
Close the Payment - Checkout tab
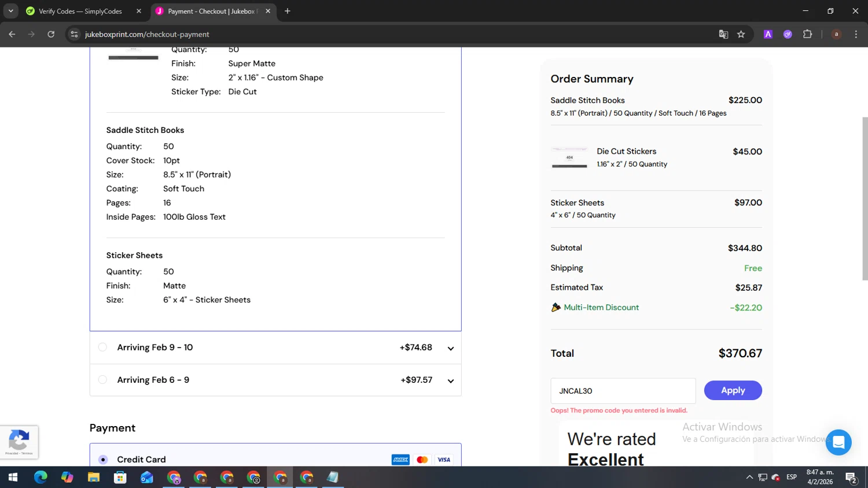pos(268,11)
